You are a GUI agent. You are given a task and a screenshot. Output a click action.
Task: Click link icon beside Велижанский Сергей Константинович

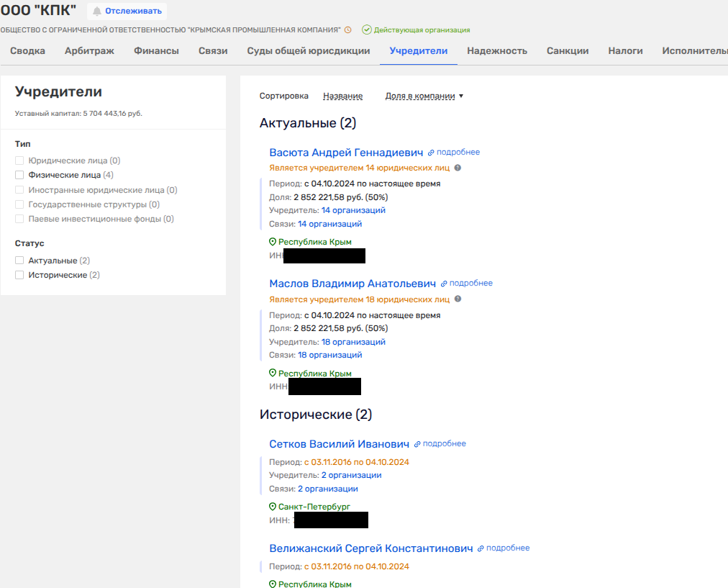[481, 548]
